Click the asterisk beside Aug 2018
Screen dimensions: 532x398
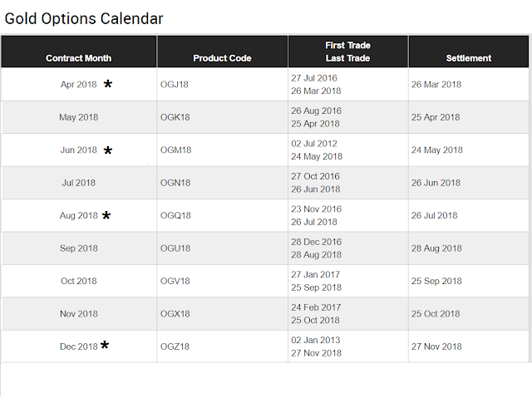click(106, 216)
